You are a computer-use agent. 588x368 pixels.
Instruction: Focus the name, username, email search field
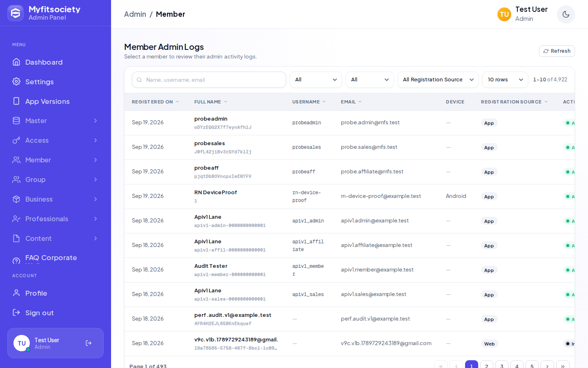(x=209, y=80)
